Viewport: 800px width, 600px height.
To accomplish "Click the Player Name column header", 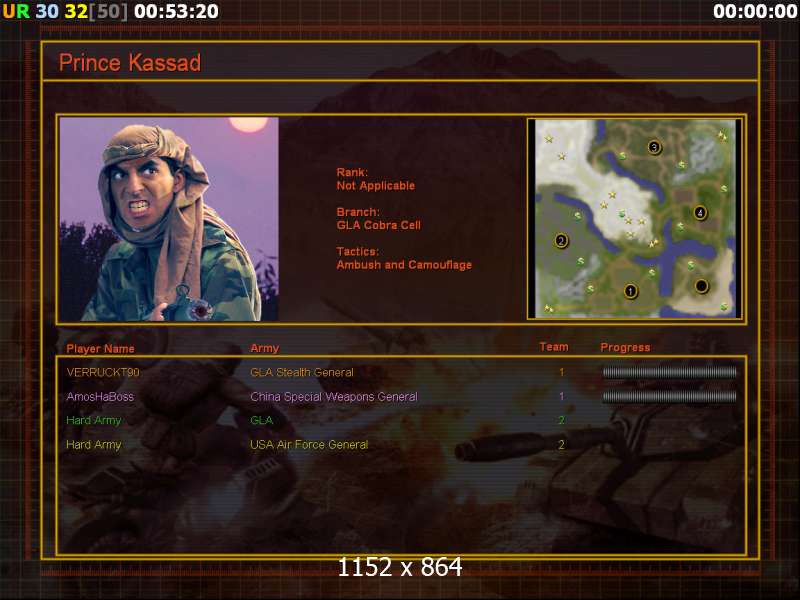I will click(101, 348).
